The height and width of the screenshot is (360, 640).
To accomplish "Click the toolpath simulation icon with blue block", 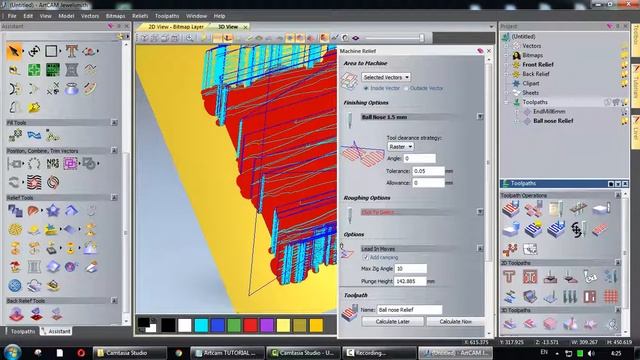I will click(510, 229).
